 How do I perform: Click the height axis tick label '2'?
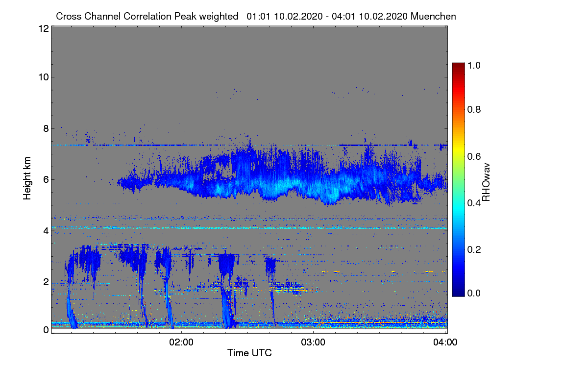click(x=46, y=282)
